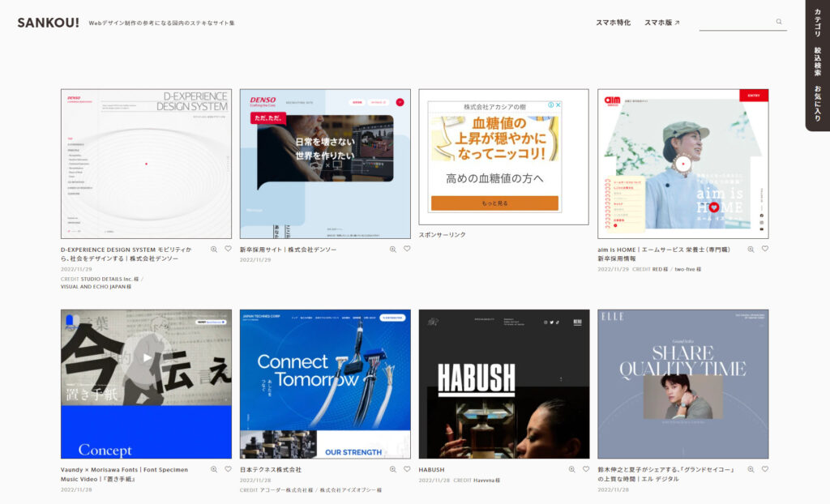
Task: Open the お気に入り side tab
Action: point(817,103)
